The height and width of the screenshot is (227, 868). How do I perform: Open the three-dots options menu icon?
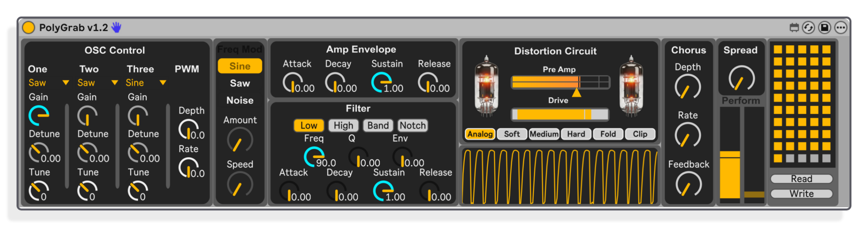841,27
